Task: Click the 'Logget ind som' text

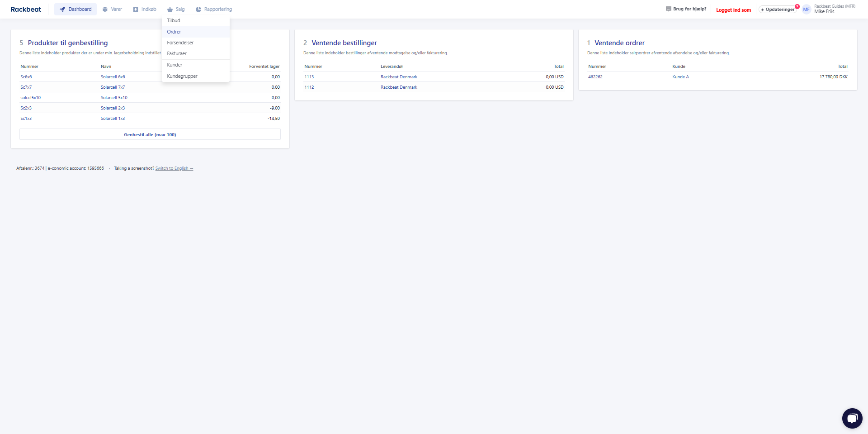Action: [x=733, y=10]
